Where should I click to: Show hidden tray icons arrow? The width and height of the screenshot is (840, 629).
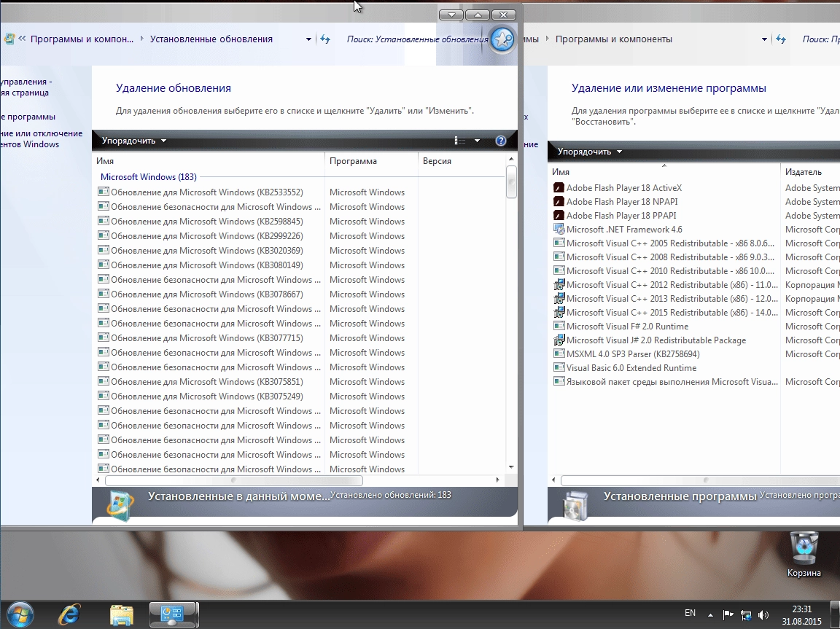(710, 615)
